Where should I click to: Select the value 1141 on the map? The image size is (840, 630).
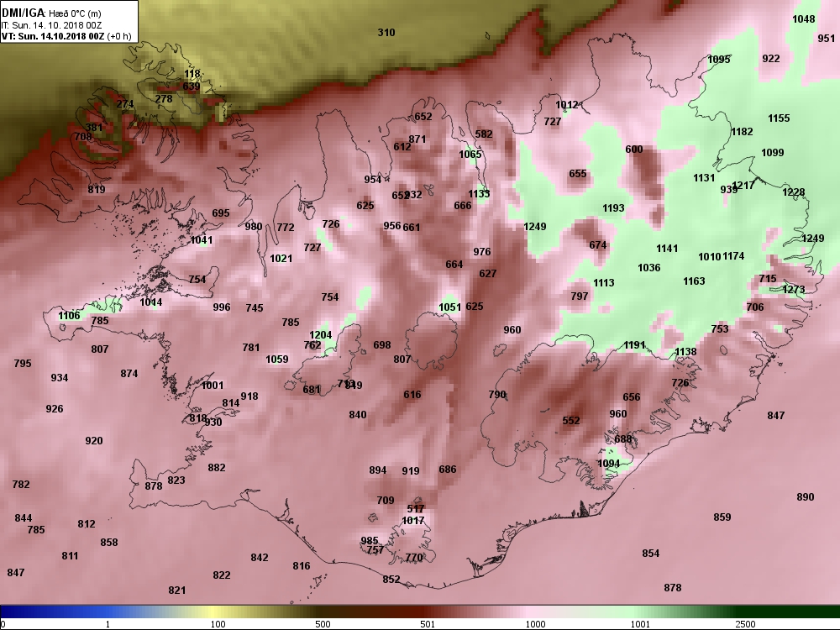click(x=667, y=249)
